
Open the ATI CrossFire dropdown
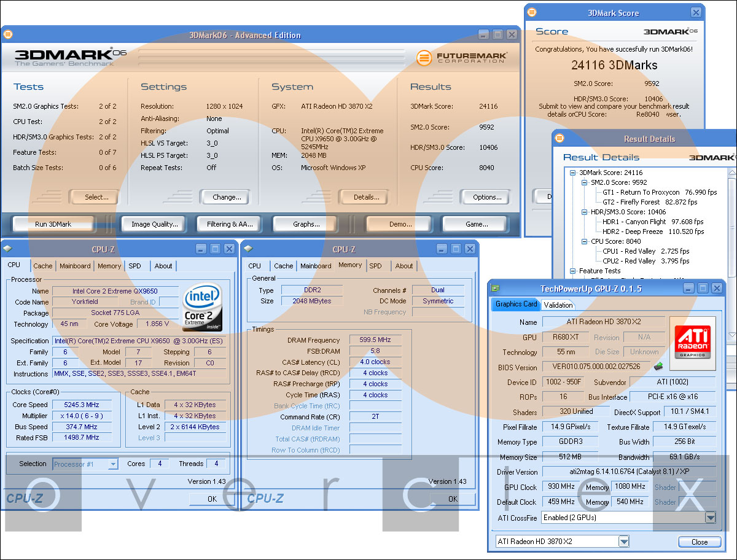[x=710, y=518]
